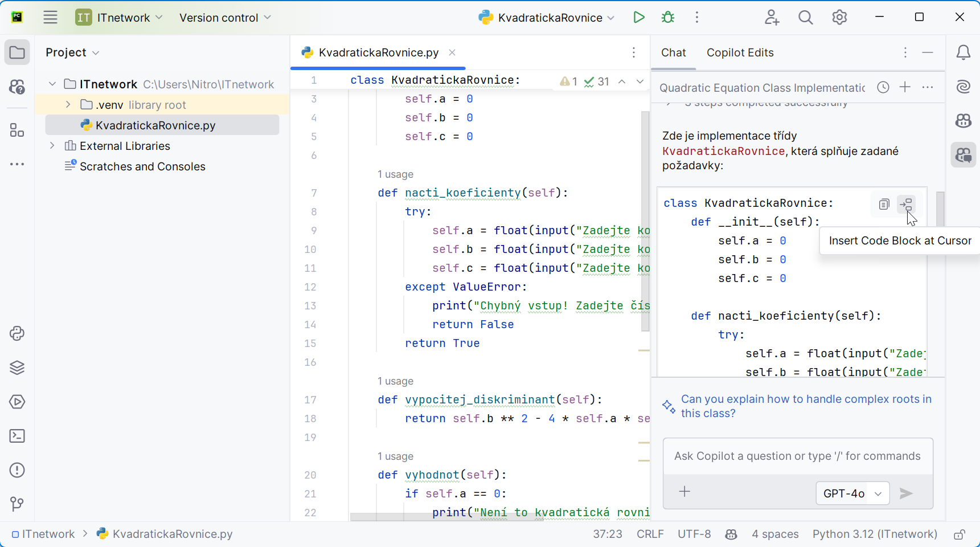Toggle the Project tool window
980x547 pixels.
17,53
